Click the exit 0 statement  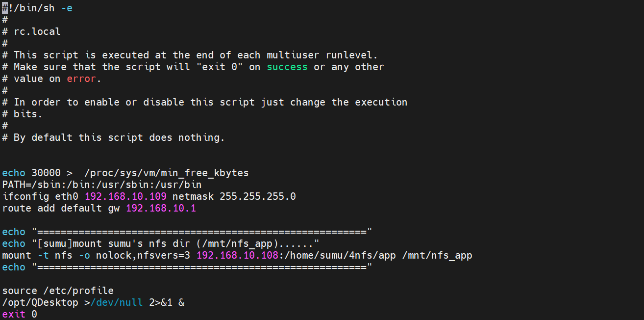20,314
